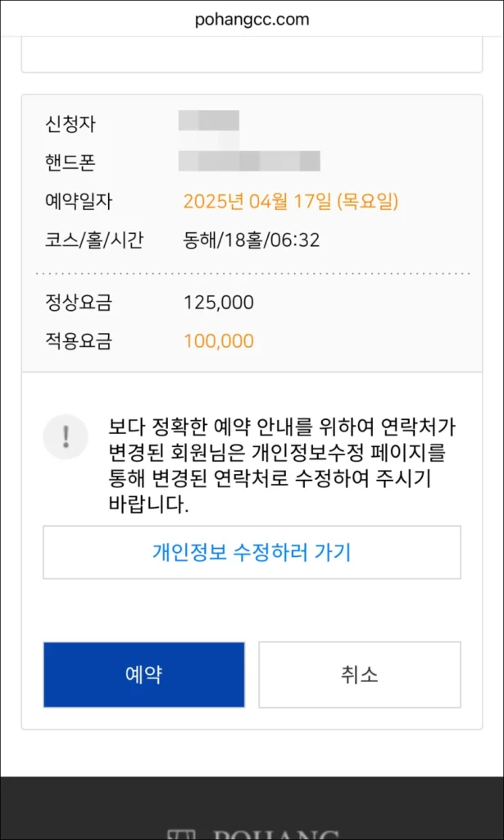
Task: Confirm booking with the blue 예약 button
Action: (x=144, y=675)
